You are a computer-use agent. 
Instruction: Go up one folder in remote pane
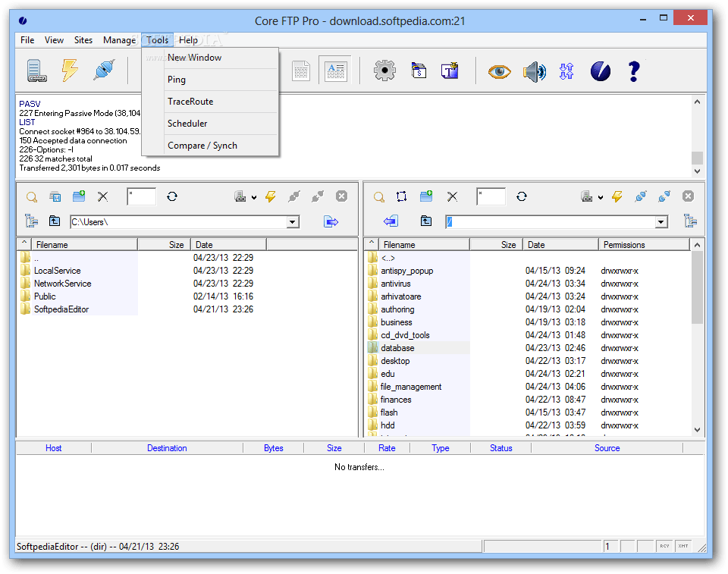click(x=425, y=221)
